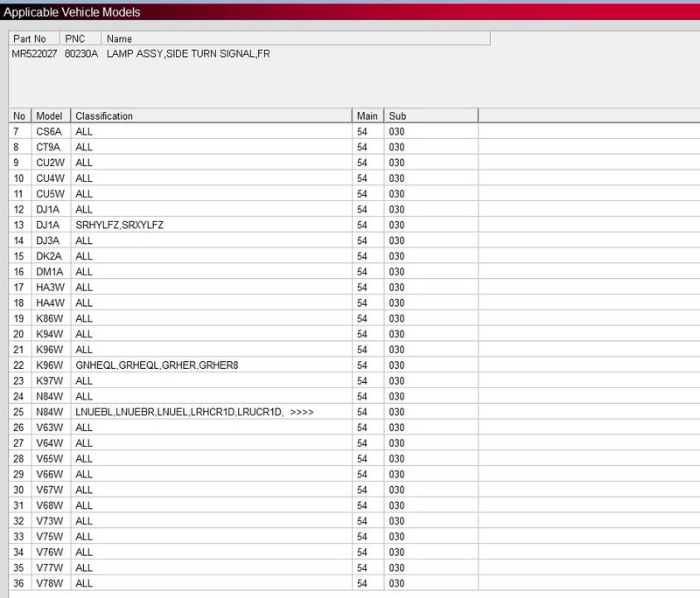Click the Main column header

(x=367, y=115)
